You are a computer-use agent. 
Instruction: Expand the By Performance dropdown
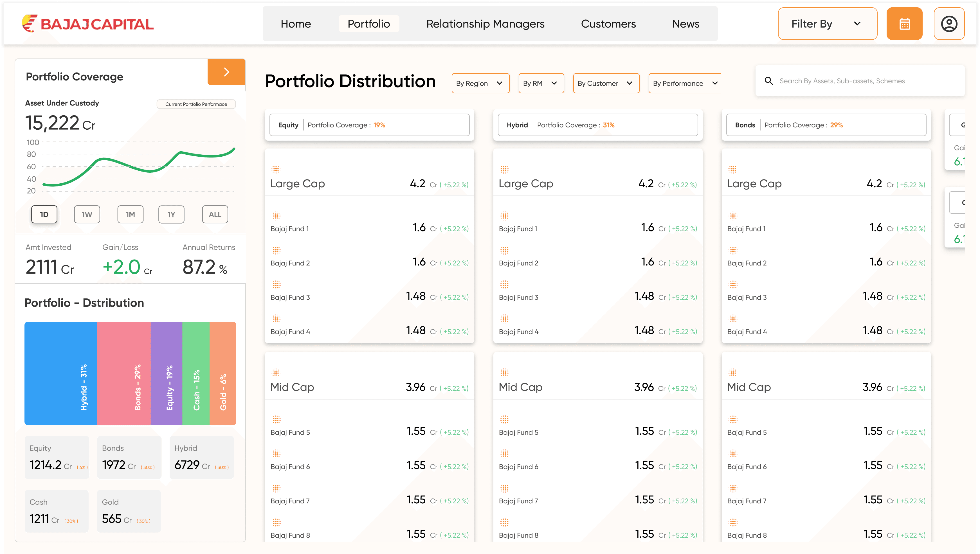pyautogui.click(x=685, y=83)
